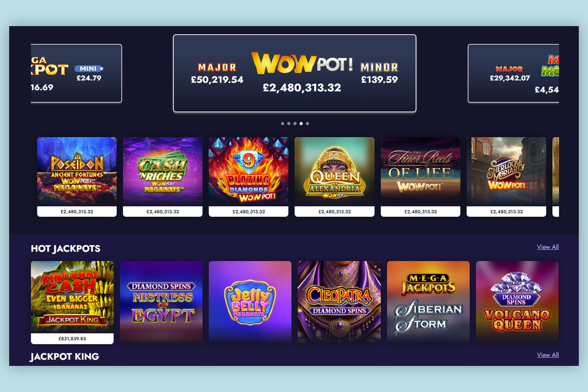Viewport: 588px width, 392px height.
Task: Open The Finer Reels of Life game
Action: (x=420, y=177)
